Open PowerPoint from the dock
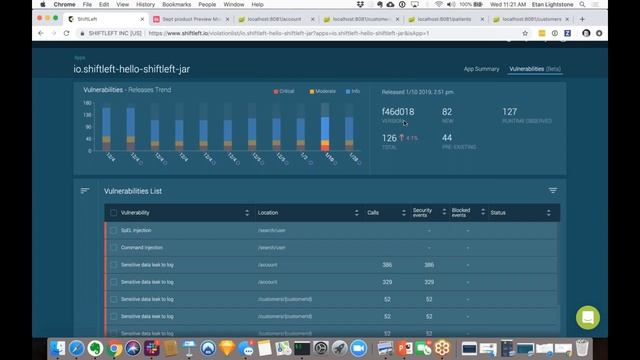 click(x=404, y=349)
